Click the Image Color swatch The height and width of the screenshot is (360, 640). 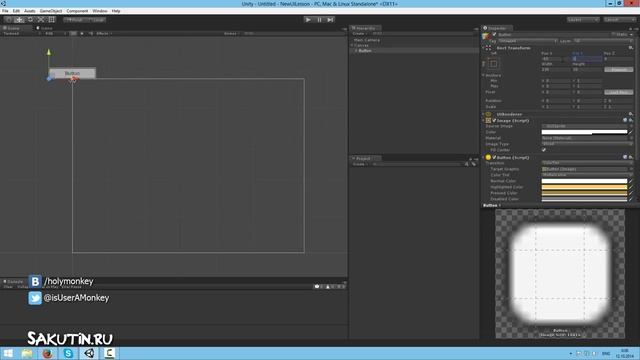[x=584, y=132]
